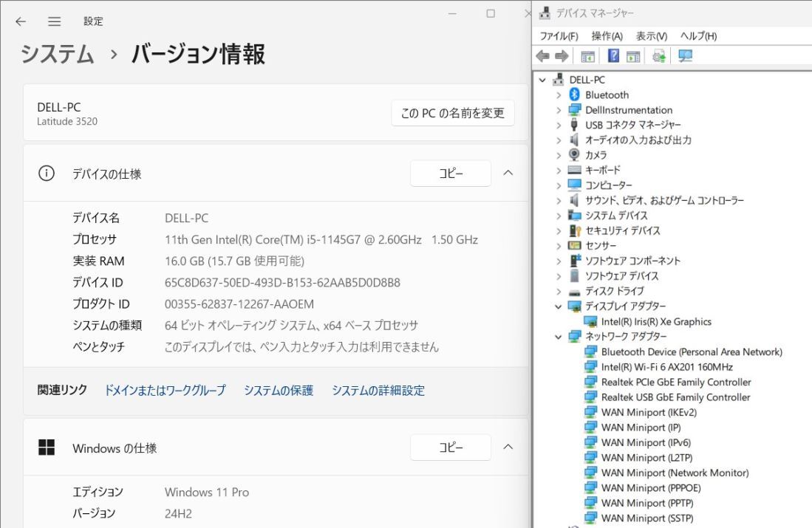The height and width of the screenshot is (528, 812).
Task: Click the USB connector manager icon
Action: point(574,124)
